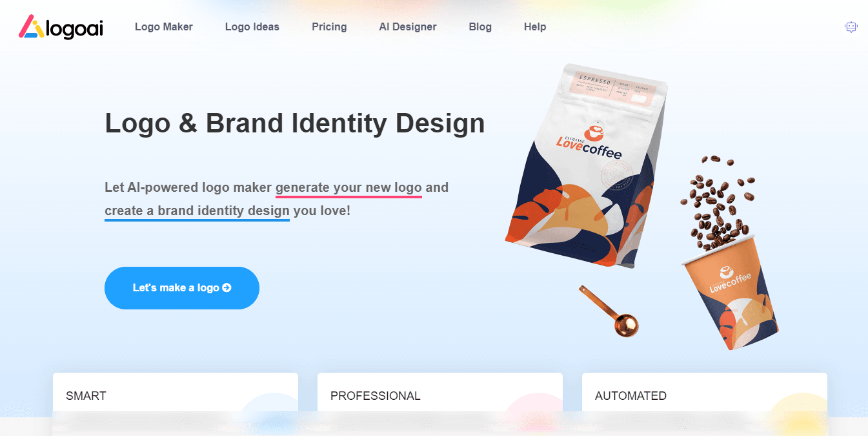868x436 pixels.
Task: Open the Logo Ideas menu item
Action: (252, 27)
